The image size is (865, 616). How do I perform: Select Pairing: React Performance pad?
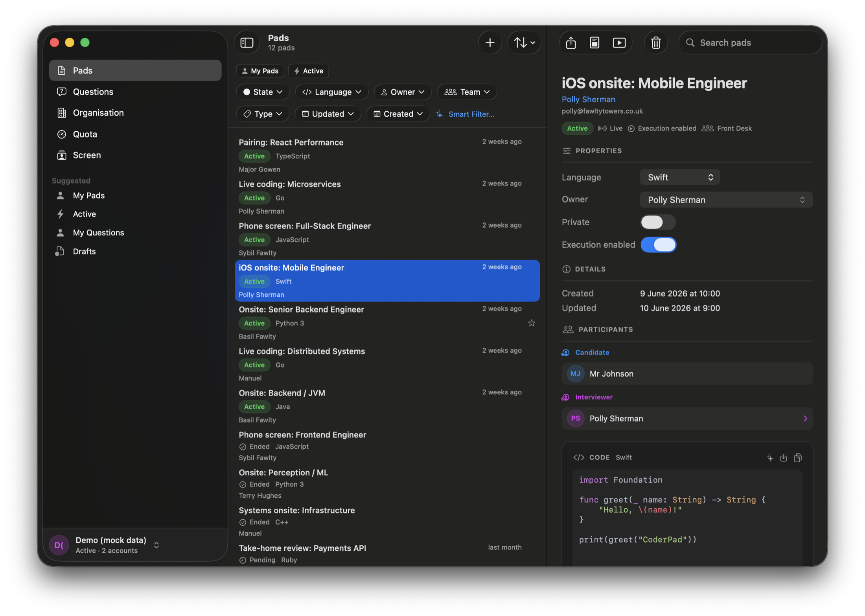tap(387, 155)
